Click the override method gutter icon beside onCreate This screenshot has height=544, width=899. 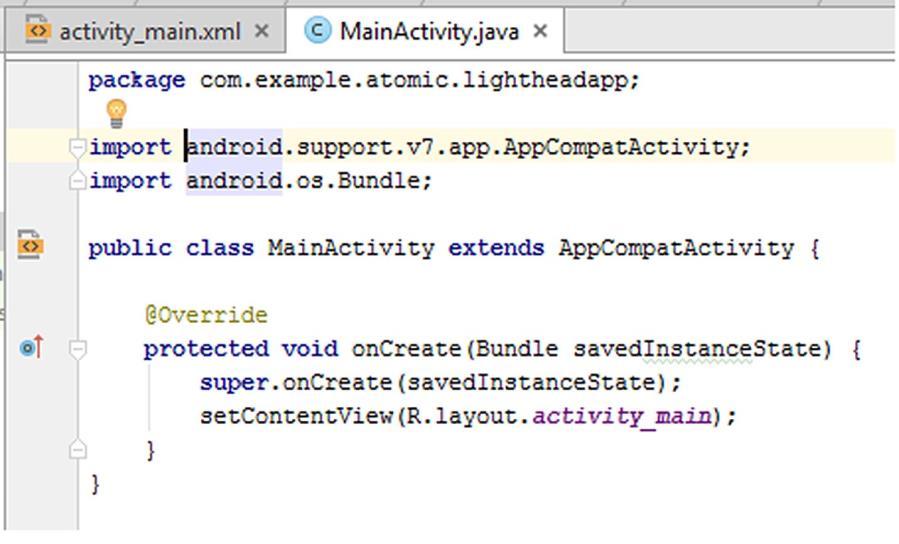pos(31,347)
